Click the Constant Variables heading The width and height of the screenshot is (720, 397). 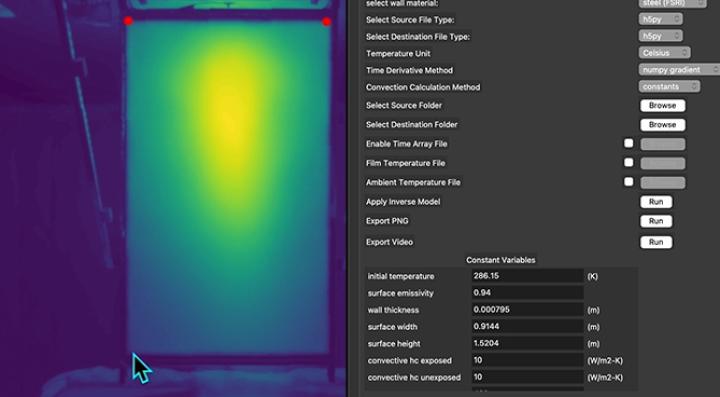click(501, 260)
